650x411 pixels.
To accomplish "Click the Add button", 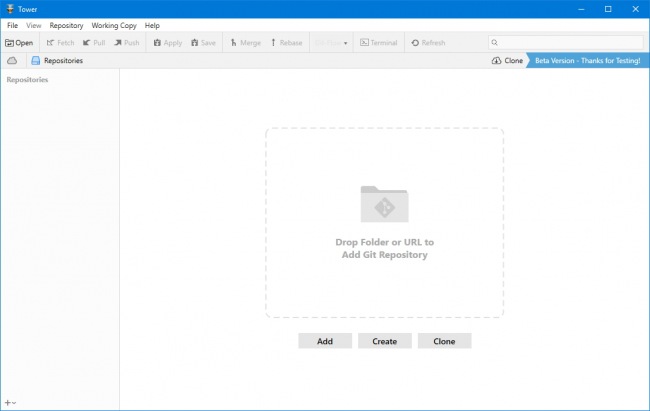I will pos(325,341).
